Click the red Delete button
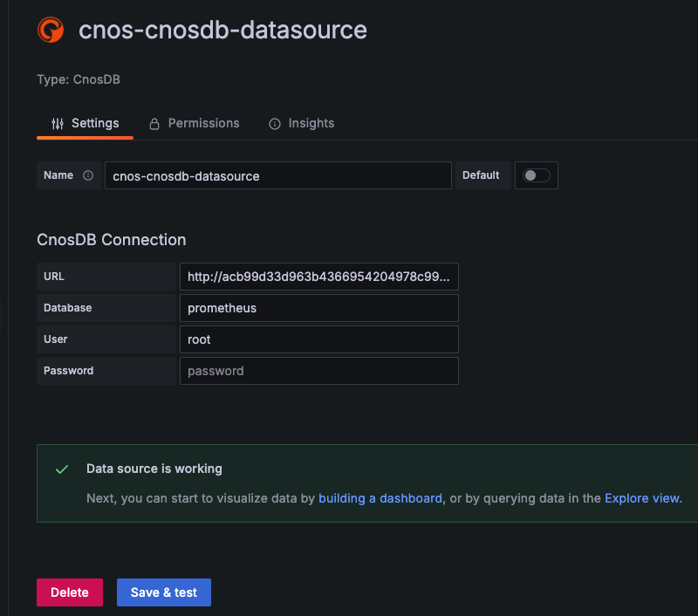This screenshot has height=616, width=698. [70, 592]
